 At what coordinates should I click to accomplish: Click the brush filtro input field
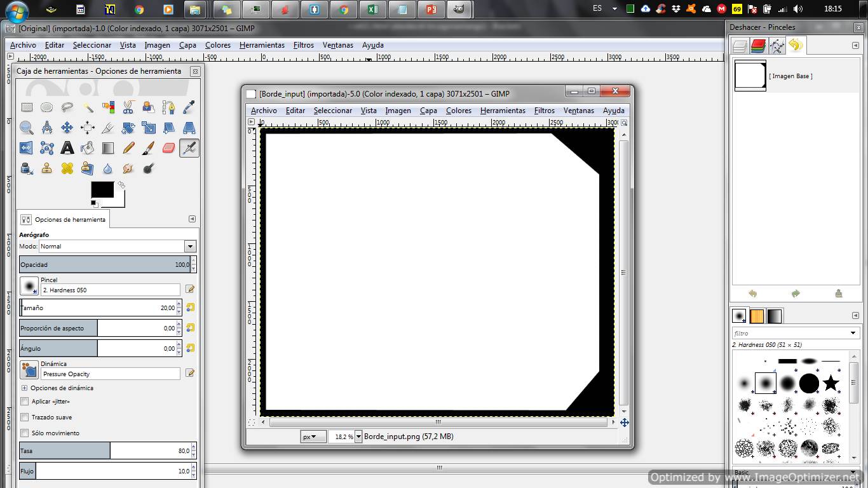pos(790,333)
